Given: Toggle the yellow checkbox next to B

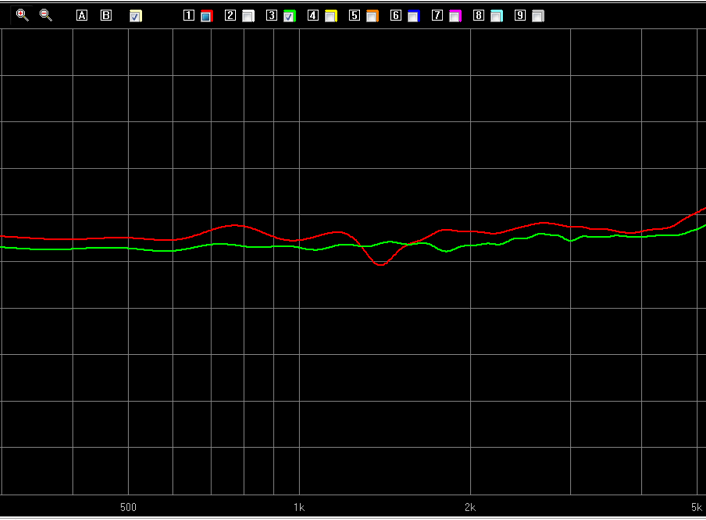Looking at the screenshot, I should pyautogui.click(x=136, y=16).
